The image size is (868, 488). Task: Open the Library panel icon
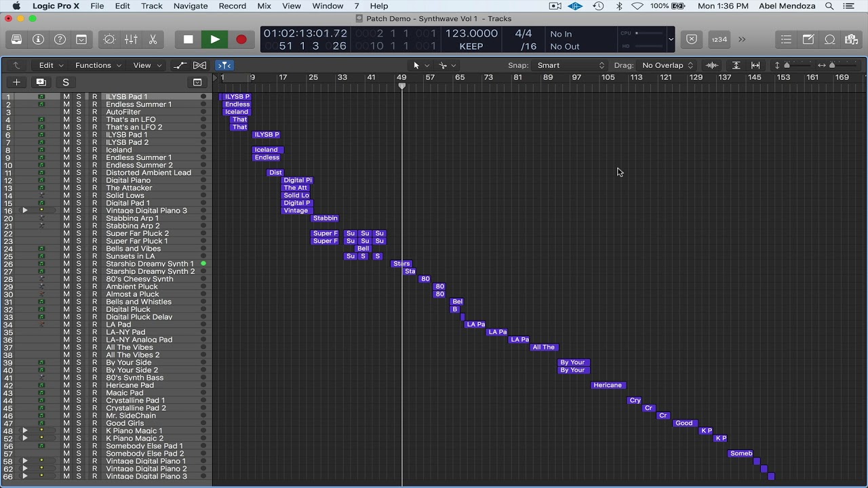16,39
